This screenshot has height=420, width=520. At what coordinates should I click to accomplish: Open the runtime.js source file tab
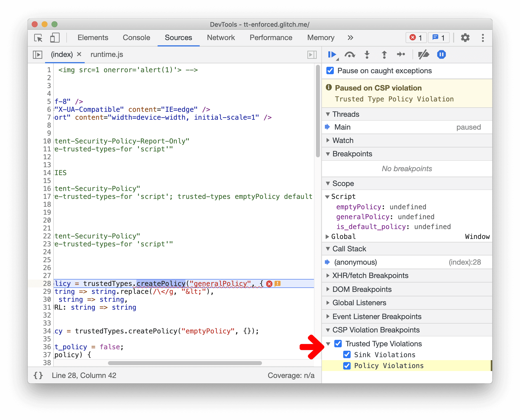point(106,55)
